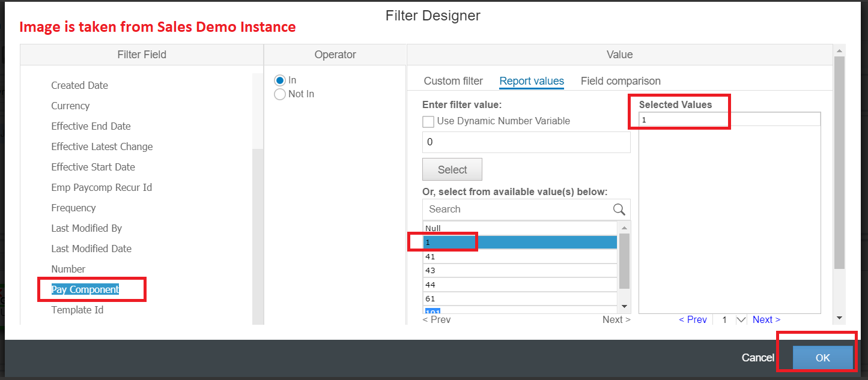Screen dimensions: 868x380
Task: Choose Null from available values
Action: [x=520, y=228]
